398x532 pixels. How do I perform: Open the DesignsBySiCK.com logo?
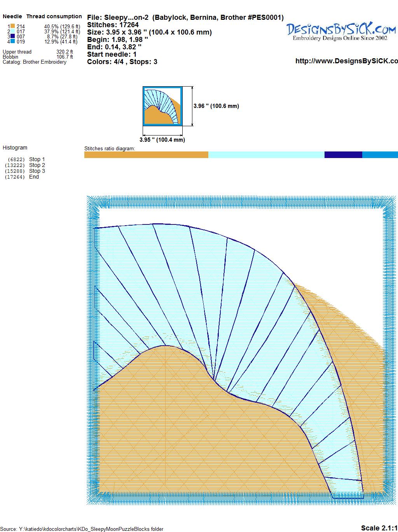(x=341, y=31)
